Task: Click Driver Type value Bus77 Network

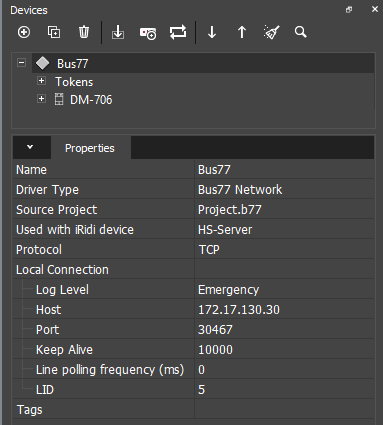Action: [284, 190]
